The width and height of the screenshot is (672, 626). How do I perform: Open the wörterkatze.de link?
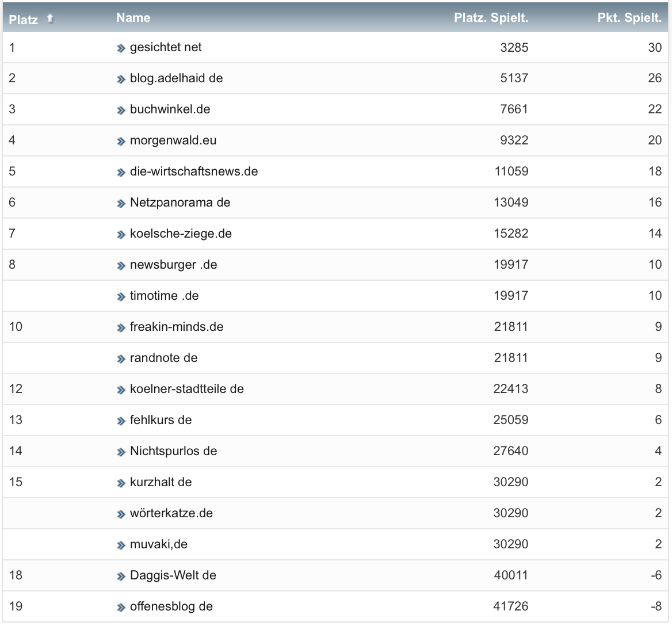(x=171, y=513)
